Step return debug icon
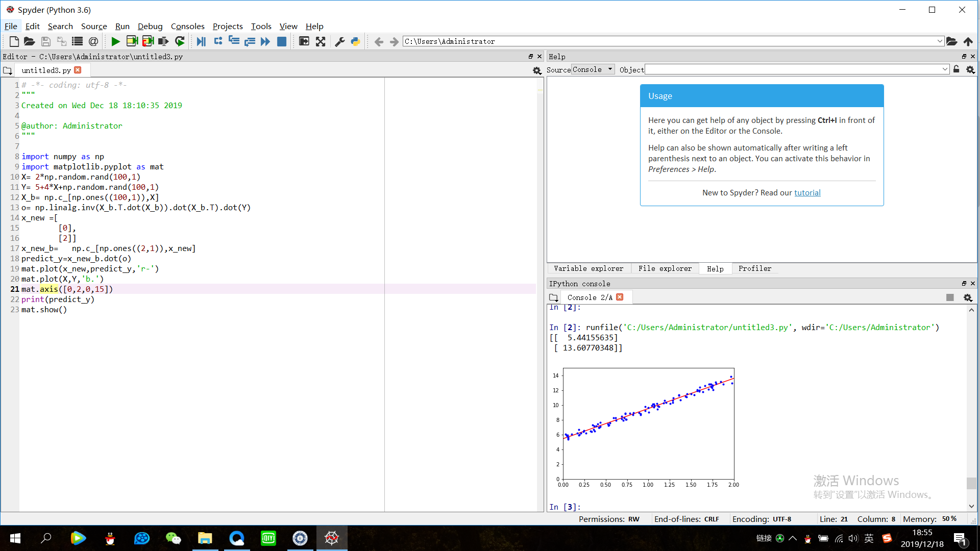This screenshot has height=551, width=980. coord(250,42)
